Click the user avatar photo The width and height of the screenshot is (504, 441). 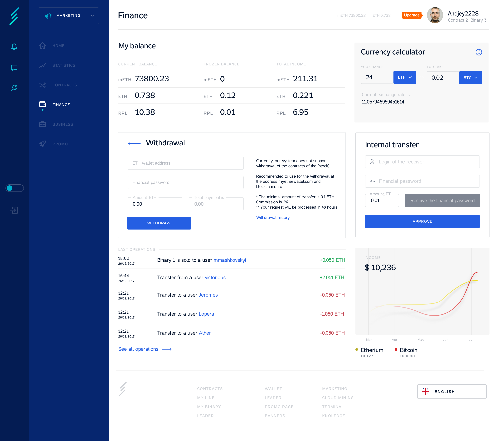coord(435,15)
